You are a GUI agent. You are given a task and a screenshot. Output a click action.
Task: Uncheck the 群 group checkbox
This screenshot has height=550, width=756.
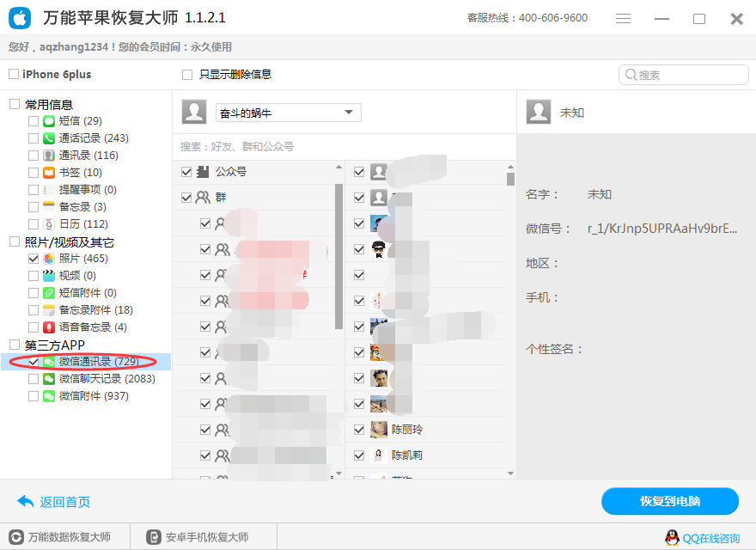point(186,198)
